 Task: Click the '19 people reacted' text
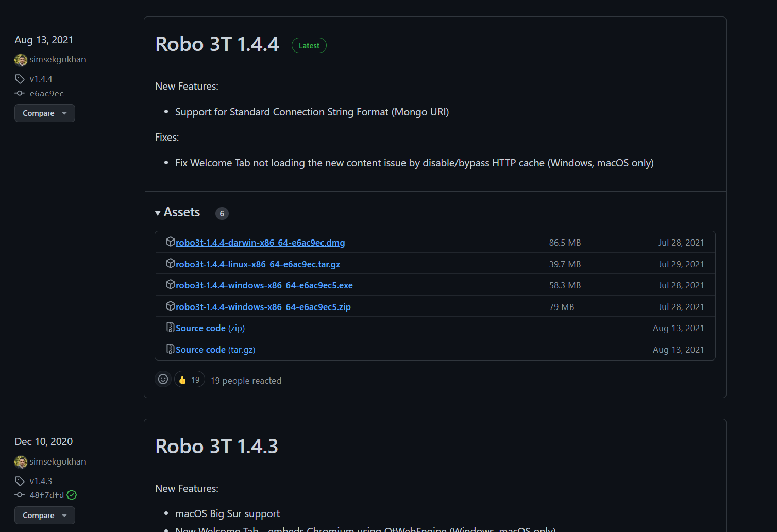(246, 381)
